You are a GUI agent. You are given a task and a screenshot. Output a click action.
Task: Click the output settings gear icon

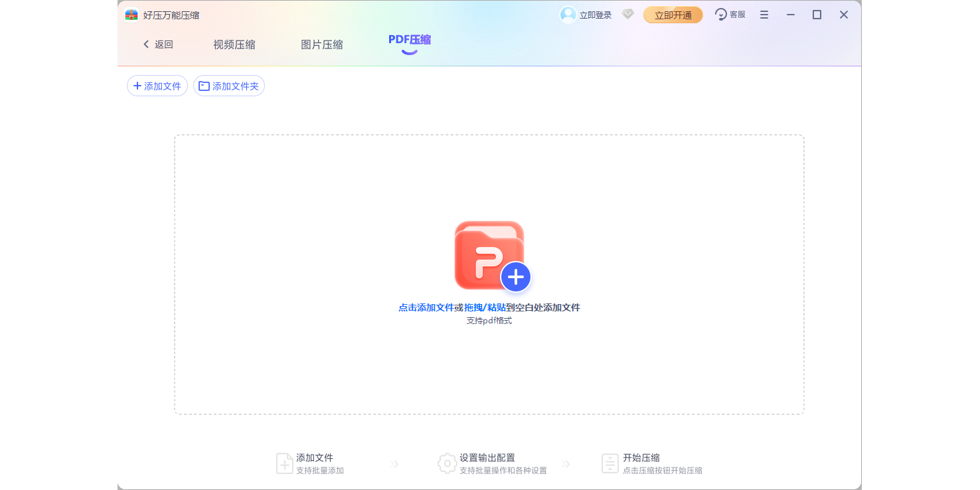coord(447,463)
